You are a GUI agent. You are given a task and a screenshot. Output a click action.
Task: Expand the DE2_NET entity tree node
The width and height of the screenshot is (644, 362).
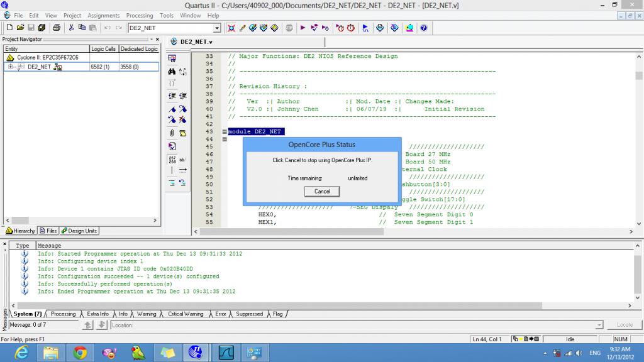click(10, 67)
